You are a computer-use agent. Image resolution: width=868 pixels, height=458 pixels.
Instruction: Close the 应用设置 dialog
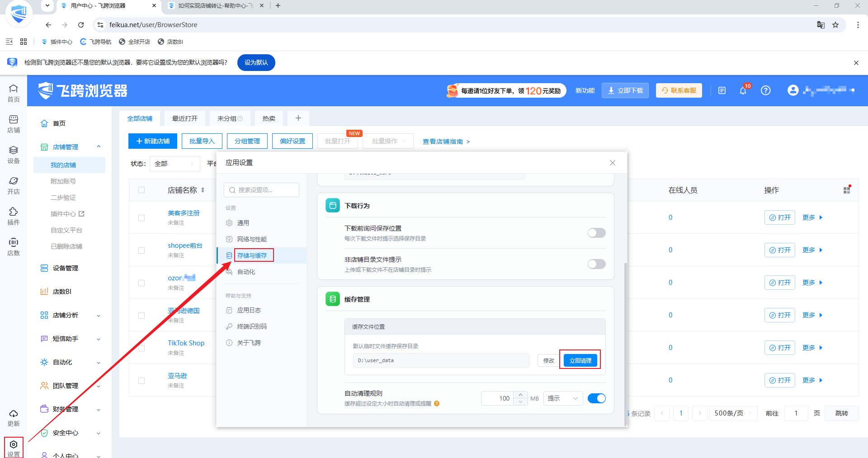(x=613, y=163)
